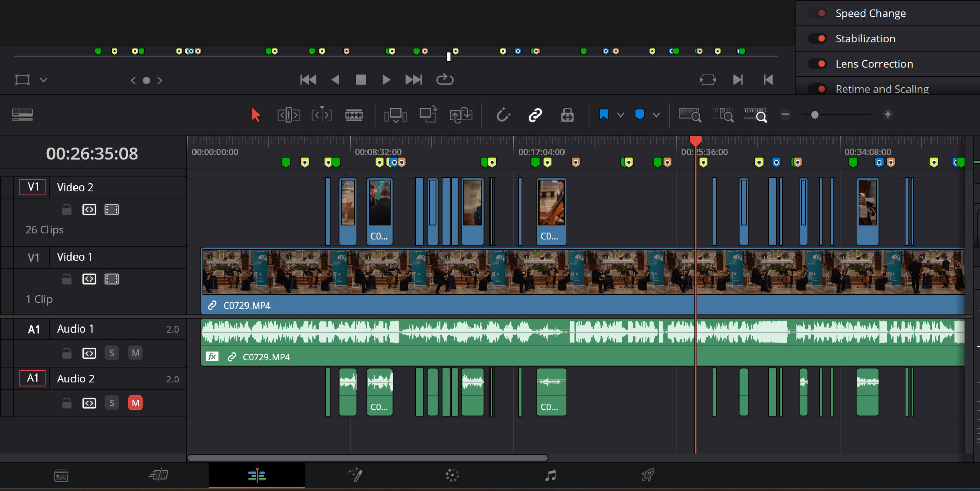Toggle Linked Selection with the chain icon
This screenshot has height=491, width=980.
(x=536, y=114)
